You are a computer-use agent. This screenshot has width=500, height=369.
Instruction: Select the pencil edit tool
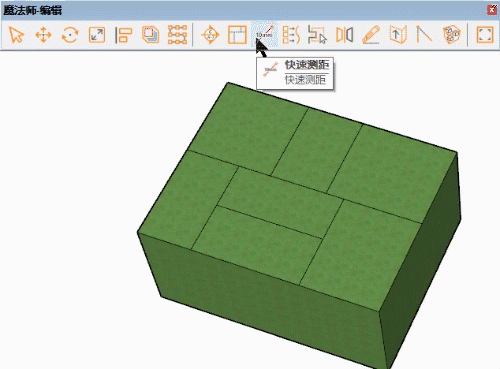pyautogui.click(x=371, y=35)
